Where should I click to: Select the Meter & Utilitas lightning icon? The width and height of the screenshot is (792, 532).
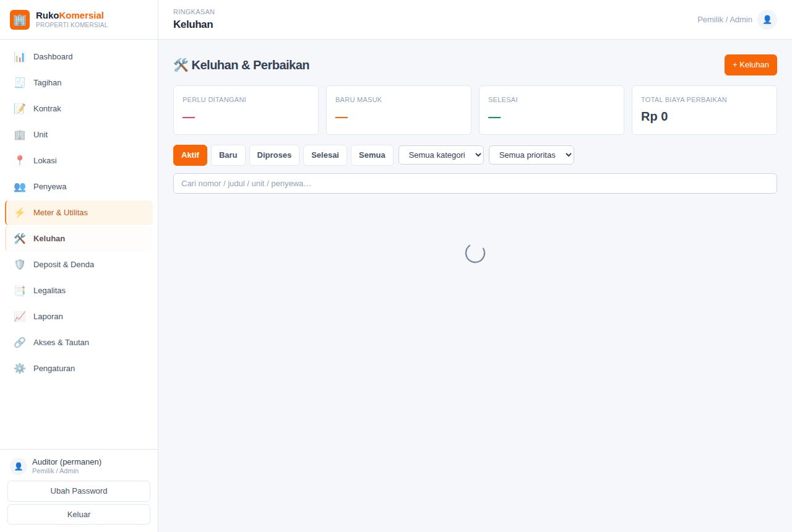[x=20, y=213]
